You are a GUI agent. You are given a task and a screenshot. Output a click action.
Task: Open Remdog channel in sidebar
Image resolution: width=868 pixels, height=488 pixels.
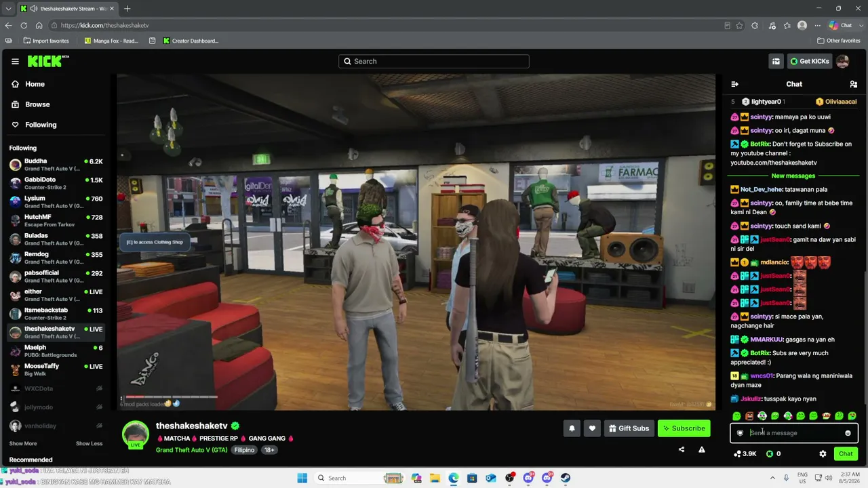coord(56,258)
